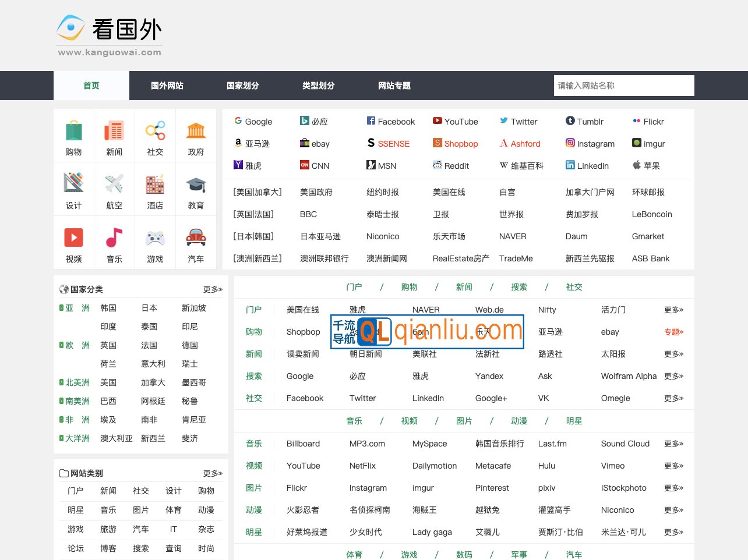Click the 澳大利亚 country link
This screenshot has width=748, height=560.
[116, 438]
